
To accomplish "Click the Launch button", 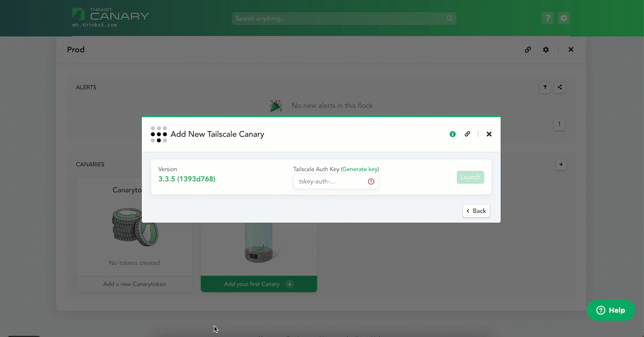I will 470,177.
